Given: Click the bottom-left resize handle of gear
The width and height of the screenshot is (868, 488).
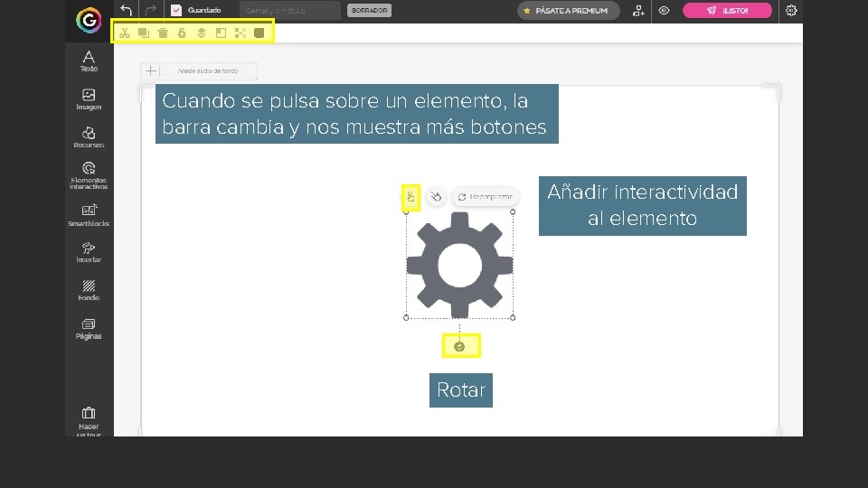Looking at the screenshot, I should pos(406,317).
